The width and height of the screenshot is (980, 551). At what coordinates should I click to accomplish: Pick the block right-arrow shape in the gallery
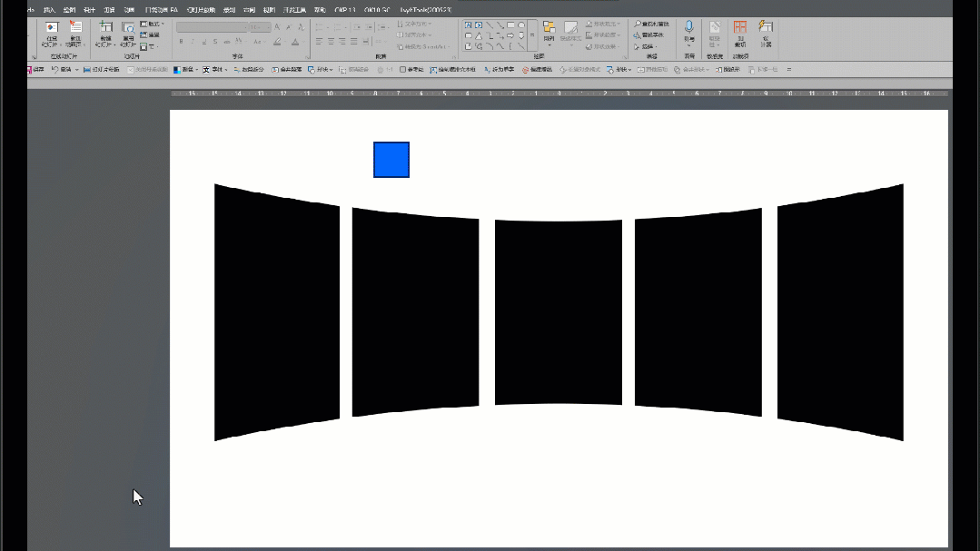coord(510,35)
